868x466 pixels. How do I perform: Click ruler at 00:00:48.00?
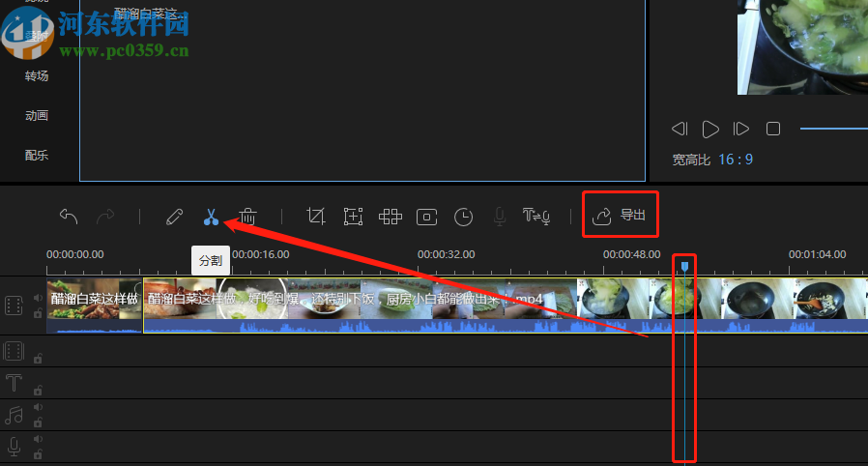[631, 254]
